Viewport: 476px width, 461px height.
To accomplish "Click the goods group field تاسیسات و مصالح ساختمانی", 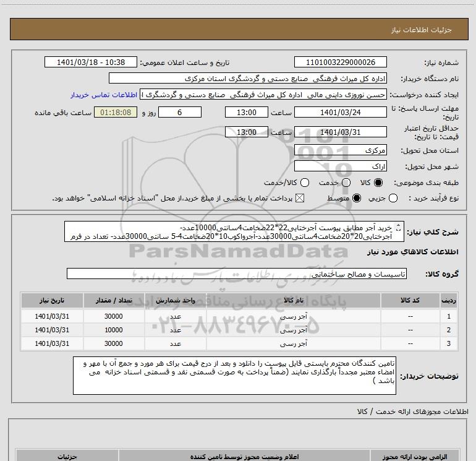I will point(237,274).
